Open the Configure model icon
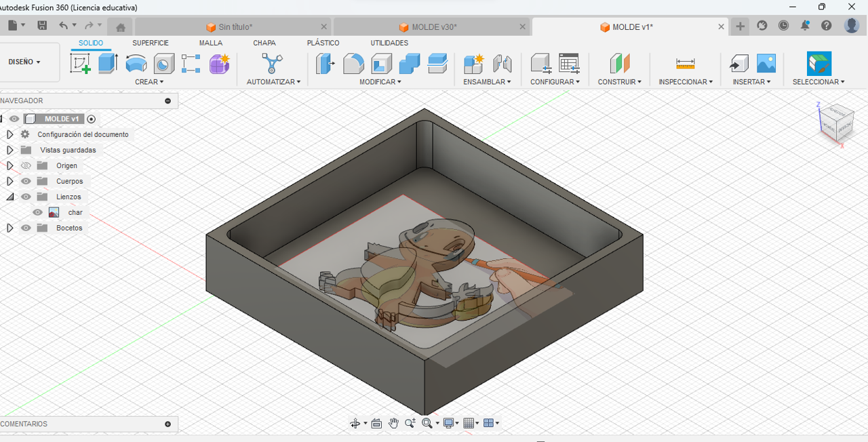Screen dimensions: 868x442 click(540, 64)
